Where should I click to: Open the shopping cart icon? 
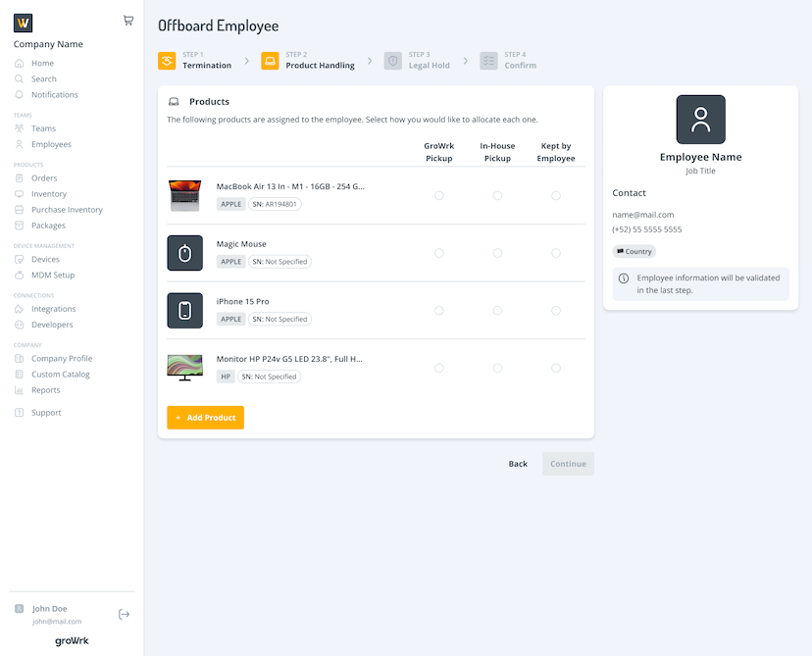[128, 20]
